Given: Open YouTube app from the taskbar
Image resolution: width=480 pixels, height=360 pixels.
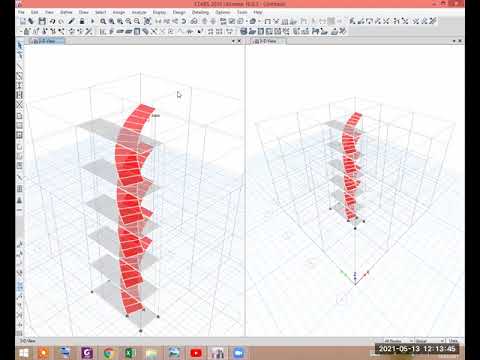Looking at the screenshot, I should pyautogui.click(x=196, y=353).
